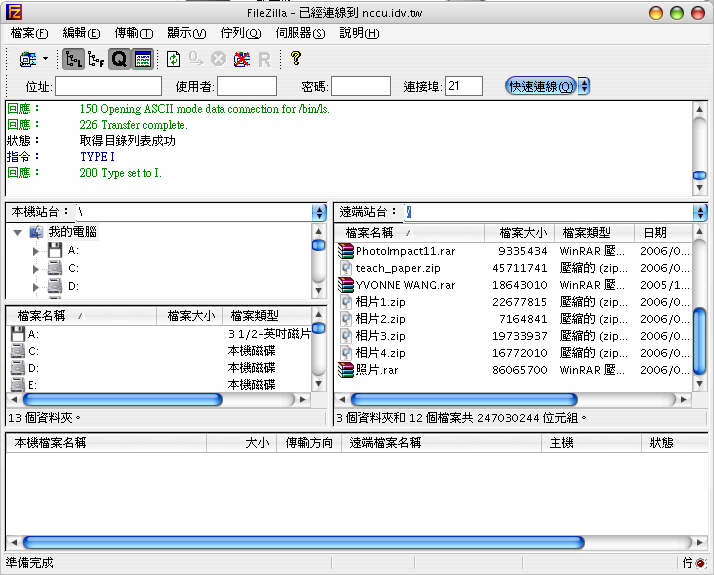Open 本機站台 path dropdown
Image resolution: width=714 pixels, height=575 pixels.
[319, 212]
